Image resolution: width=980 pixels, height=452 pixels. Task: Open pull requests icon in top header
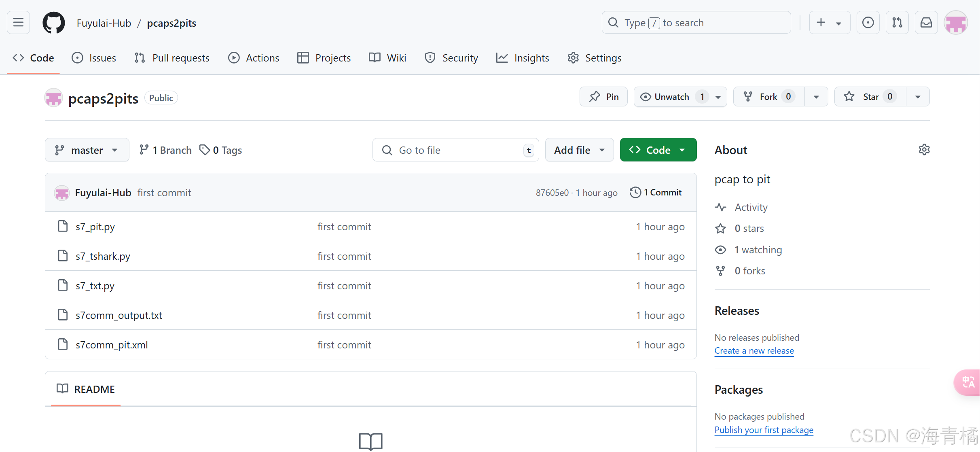click(x=897, y=23)
